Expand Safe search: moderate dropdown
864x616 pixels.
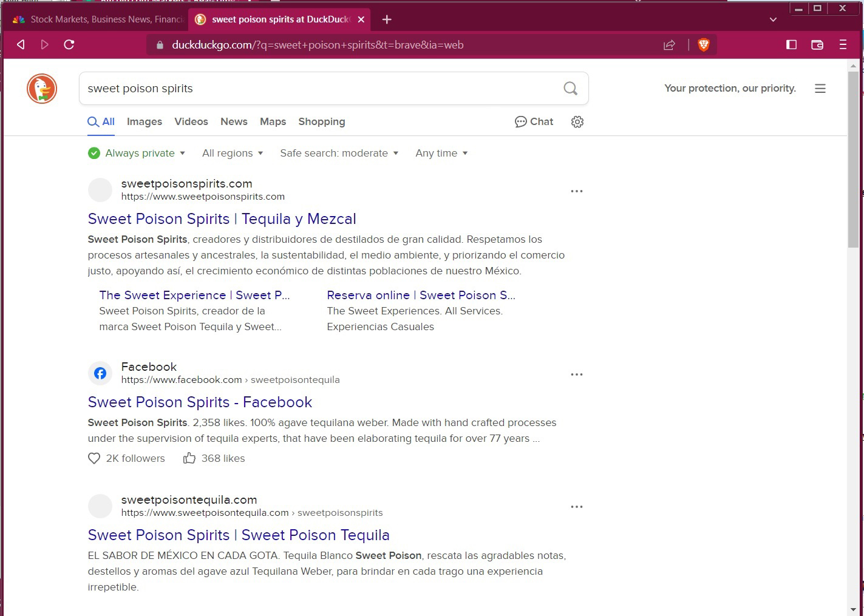(x=339, y=154)
